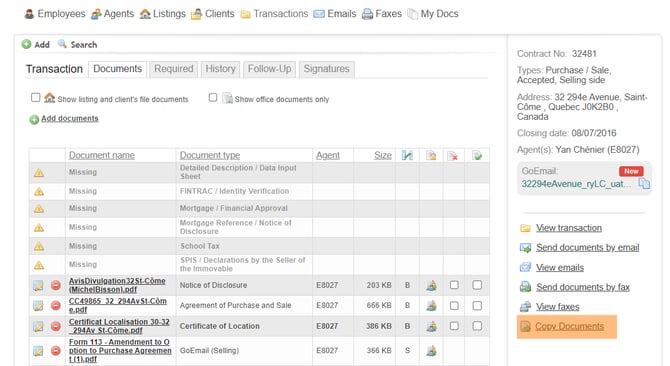Screen dimensions: 670x366
Task: Click Send documents by email link
Action: (588, 248)
